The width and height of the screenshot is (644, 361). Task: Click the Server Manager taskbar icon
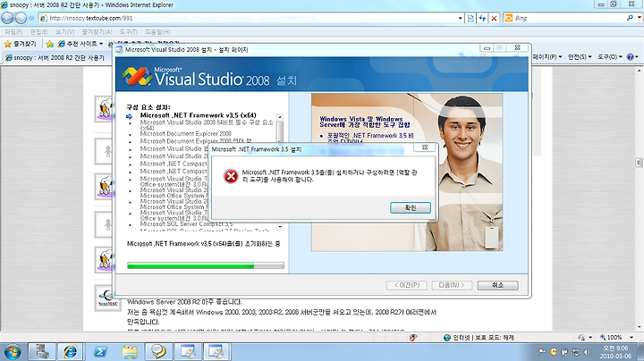point(42,352)
